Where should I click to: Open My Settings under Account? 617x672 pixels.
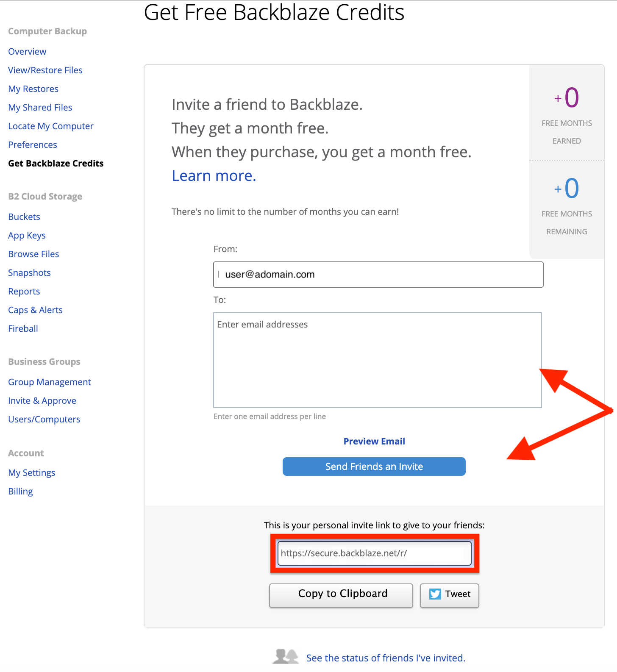(32, 473)
